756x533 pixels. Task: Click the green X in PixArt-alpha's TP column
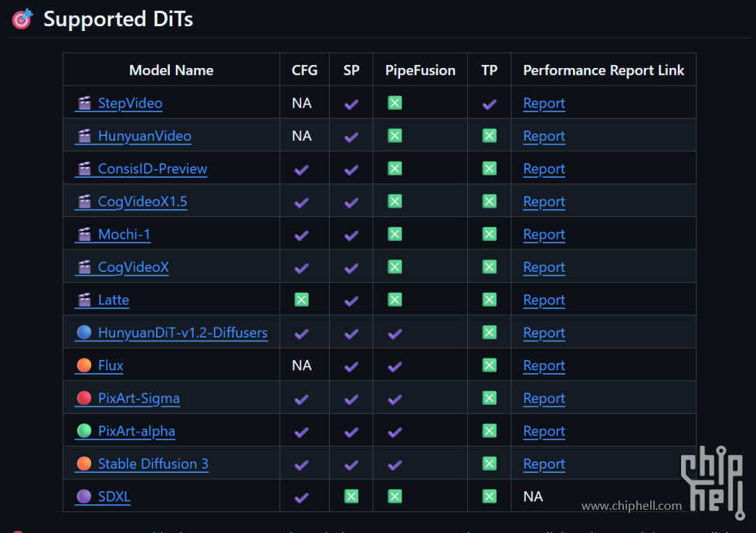coord(490,431)
